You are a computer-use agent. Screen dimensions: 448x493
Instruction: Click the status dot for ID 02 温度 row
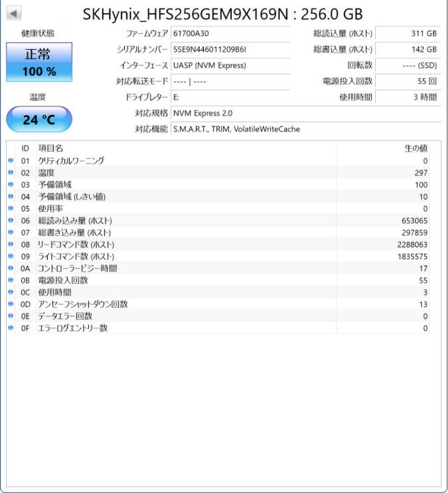coord(10,172)
